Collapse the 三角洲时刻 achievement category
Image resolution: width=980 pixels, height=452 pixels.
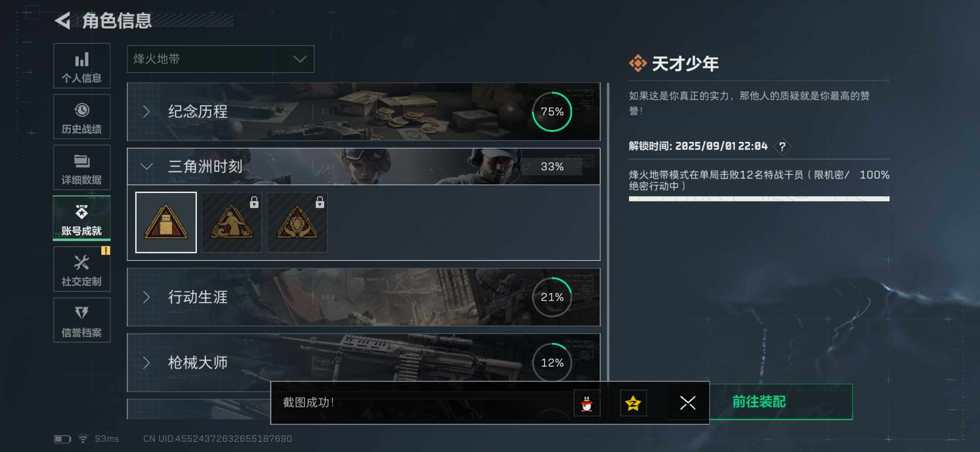363,167
